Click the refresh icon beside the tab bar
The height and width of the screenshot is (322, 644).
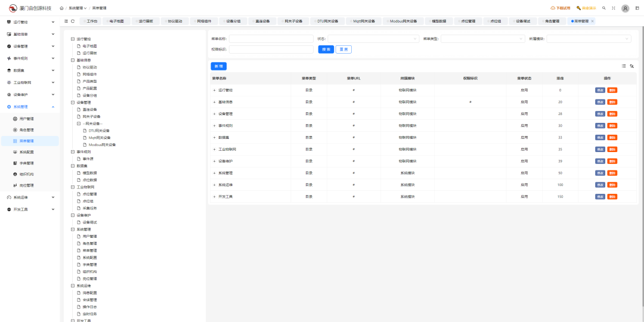tap(73, 21)
